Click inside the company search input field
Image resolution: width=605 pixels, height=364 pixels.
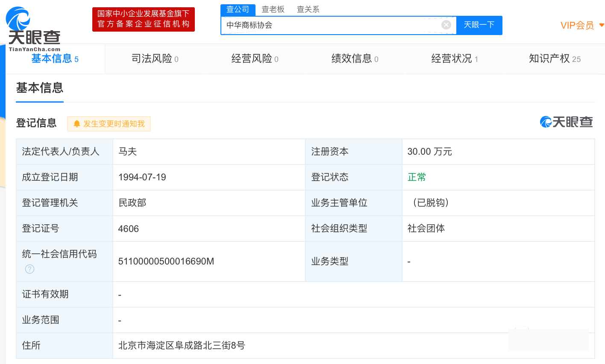(x=333, y=25)
